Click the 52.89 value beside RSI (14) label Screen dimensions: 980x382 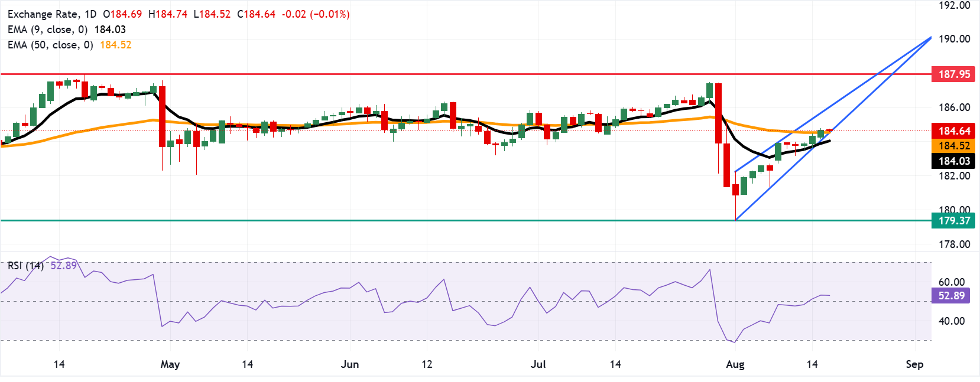click(x=64, y=266)
